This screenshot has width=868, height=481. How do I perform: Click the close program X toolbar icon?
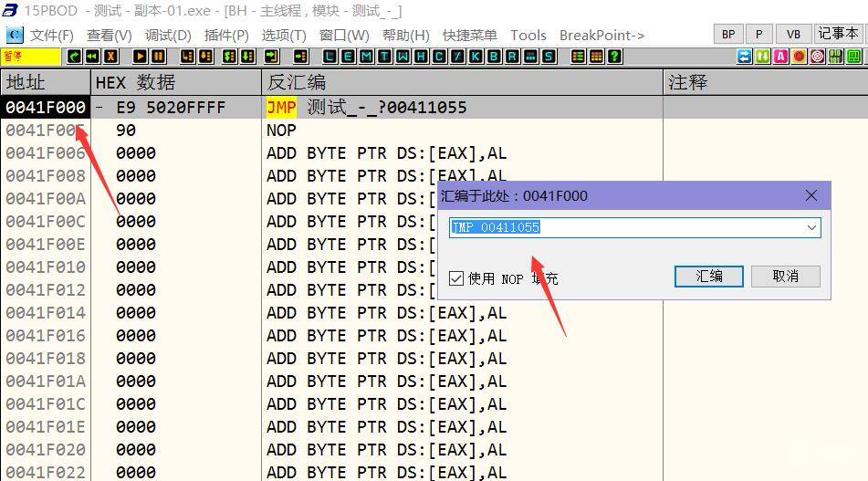click(110, 57)
